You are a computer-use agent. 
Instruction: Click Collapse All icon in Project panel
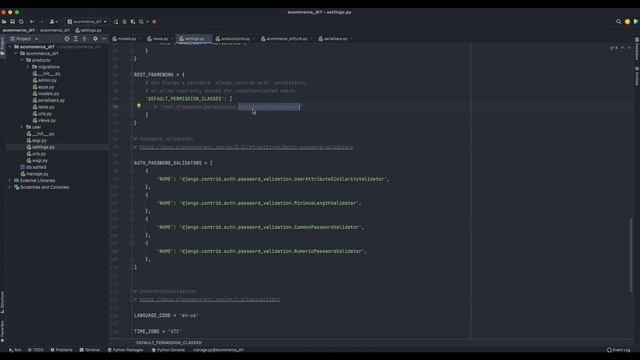point(84,39)
